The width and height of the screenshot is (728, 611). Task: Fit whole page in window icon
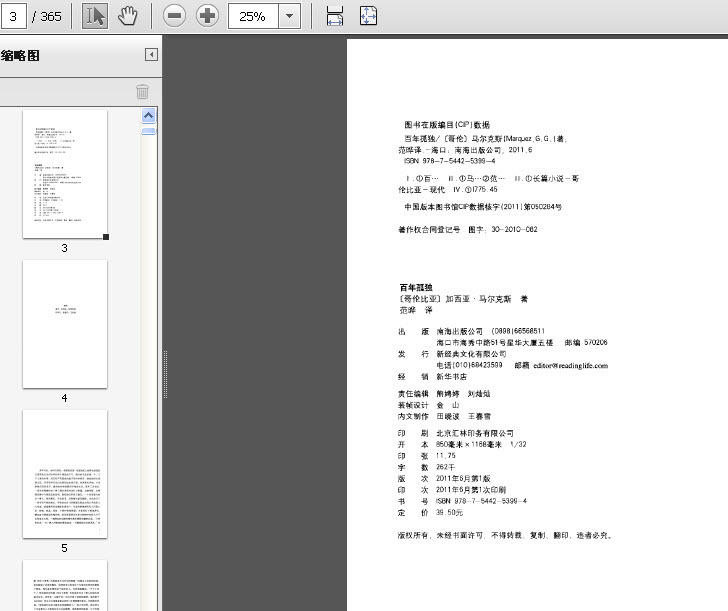click(x=368, y=16)
